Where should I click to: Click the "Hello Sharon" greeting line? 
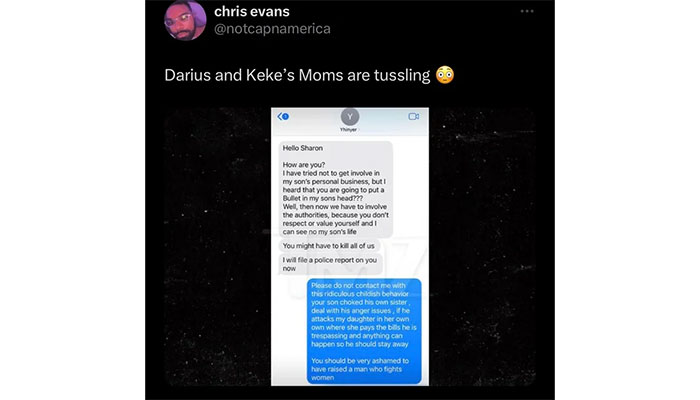303,148
